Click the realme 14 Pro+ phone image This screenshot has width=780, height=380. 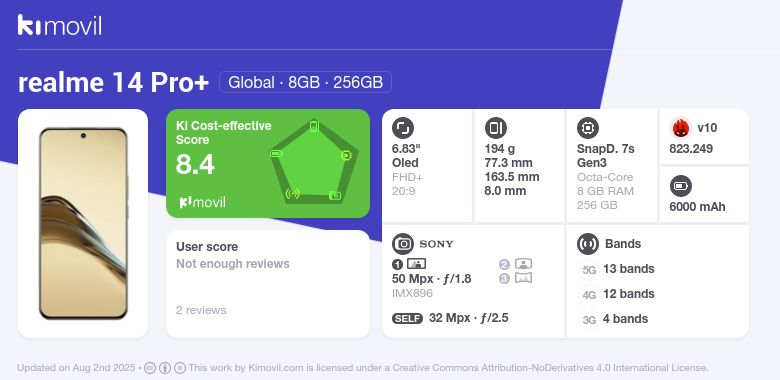(83, 223)
